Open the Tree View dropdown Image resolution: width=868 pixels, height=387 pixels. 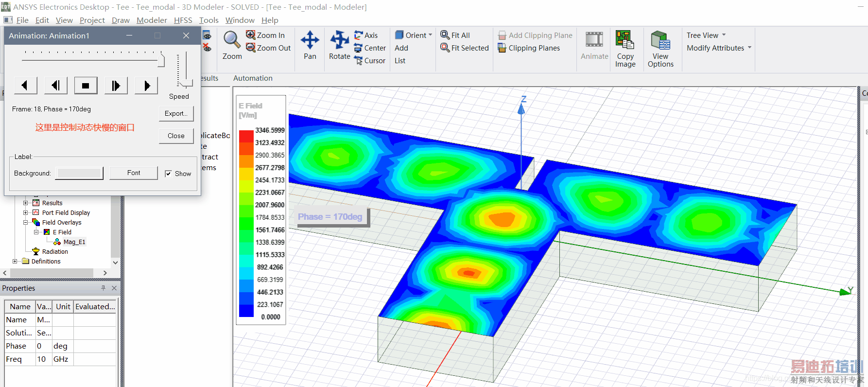[x=706, y=35]
